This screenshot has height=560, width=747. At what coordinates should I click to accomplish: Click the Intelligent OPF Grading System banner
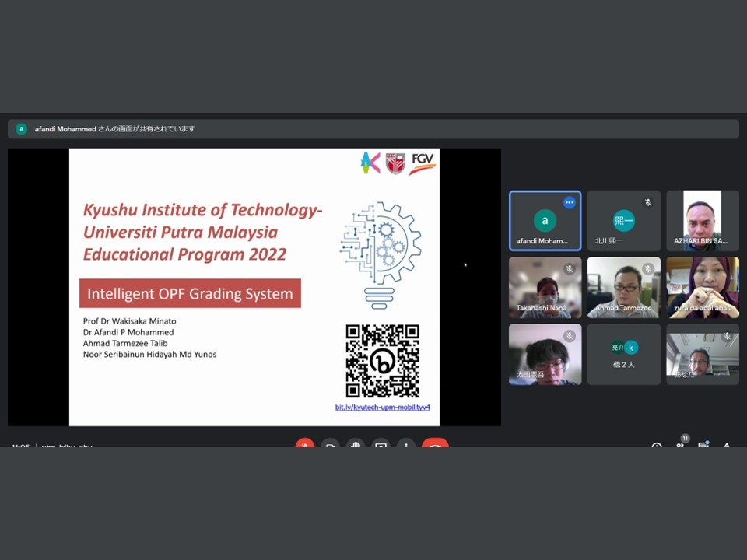click(190, 293)
